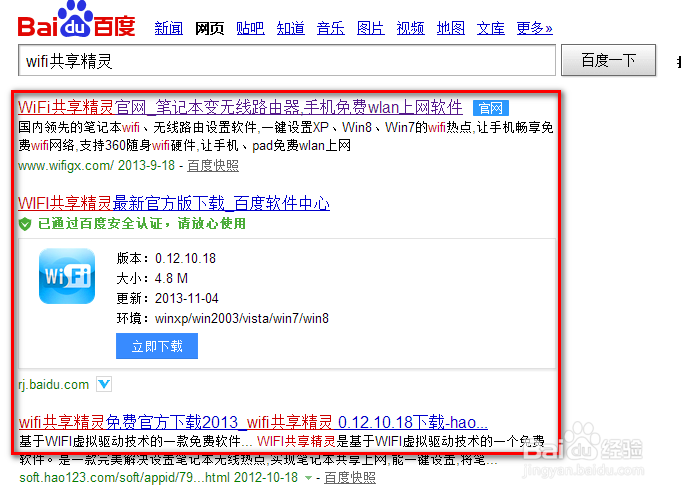Open 百度快照 for www.wifigx.com result
The width and height of the screenshot is (681, 495).
pyautogui.click(x=213, y=165)
